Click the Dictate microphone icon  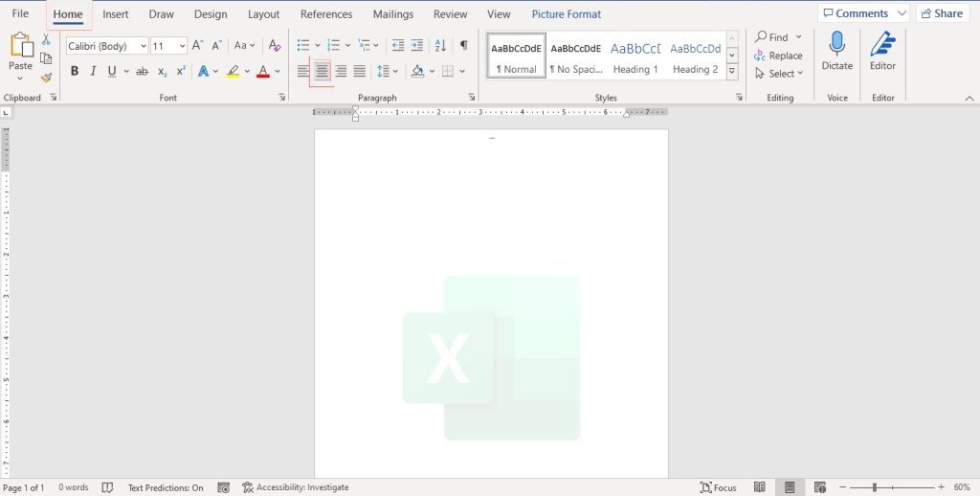[x=836, y=44]
